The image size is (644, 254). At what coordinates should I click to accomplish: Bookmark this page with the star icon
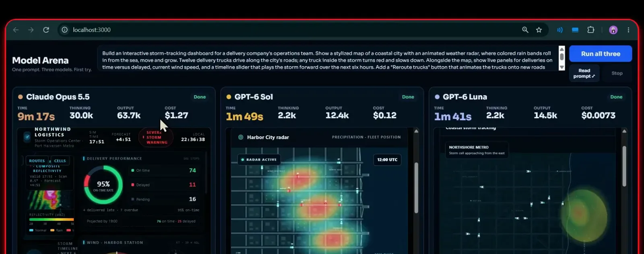click(539, 30)
